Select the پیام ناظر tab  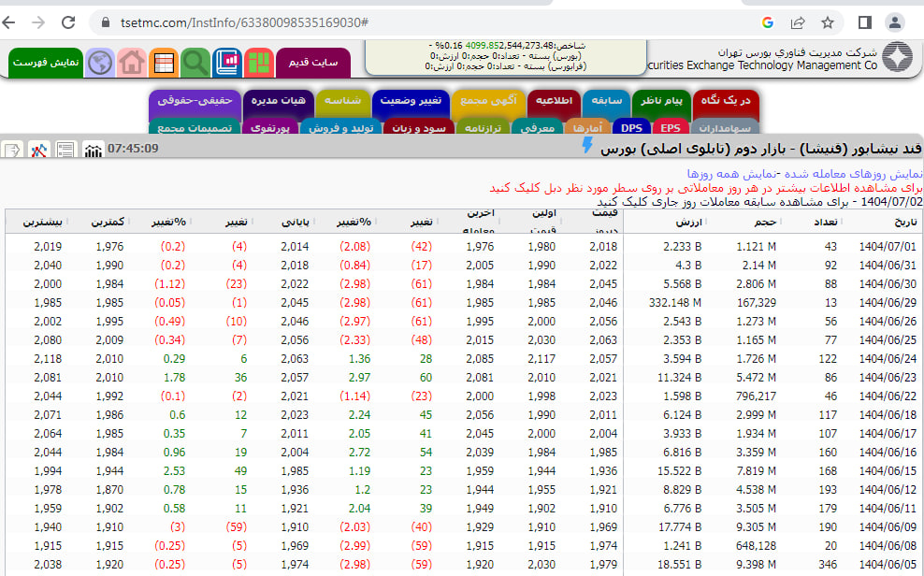[x=662, y=101]
